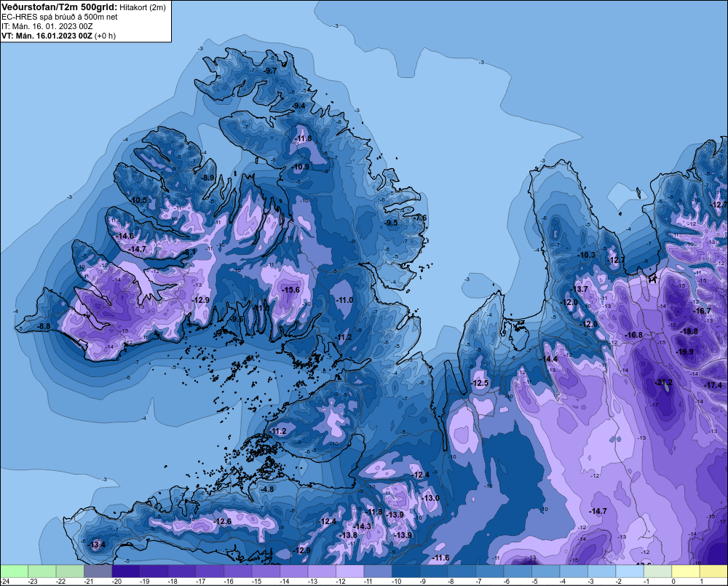Click the -11.6 temperature label

(440, 558)
